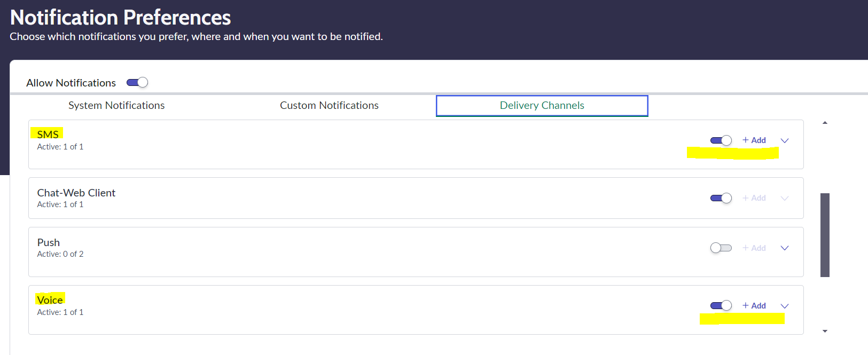This screenshot has width=868, height=355.
Task: Click Add for Voice channel
Action: click(754, 305)
